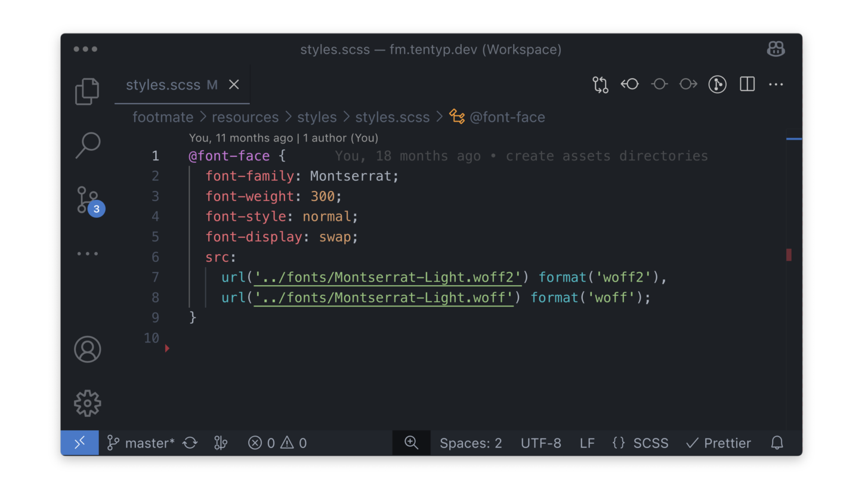The width and height of the screenshot is (868, 488).
Task: Go to previous change arrow icon
Action: pos(629,84)
